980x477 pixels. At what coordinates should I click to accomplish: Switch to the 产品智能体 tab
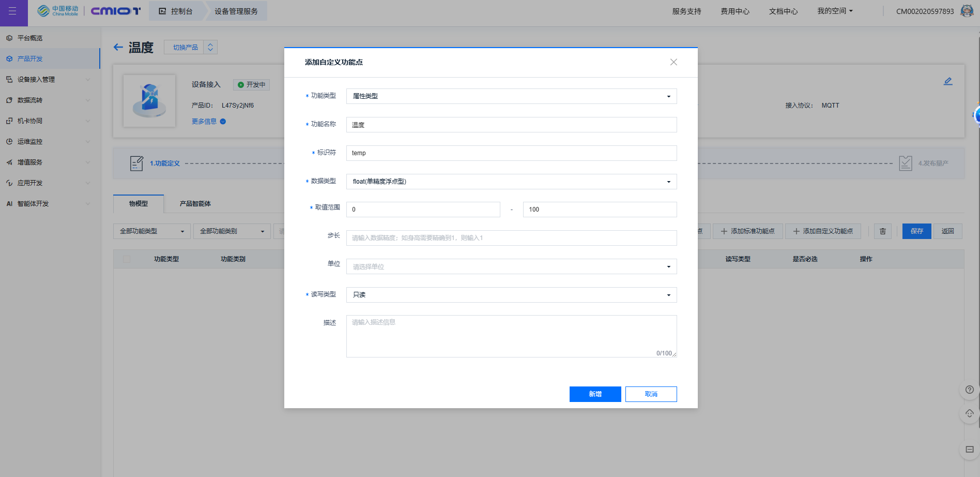[195, 204]
